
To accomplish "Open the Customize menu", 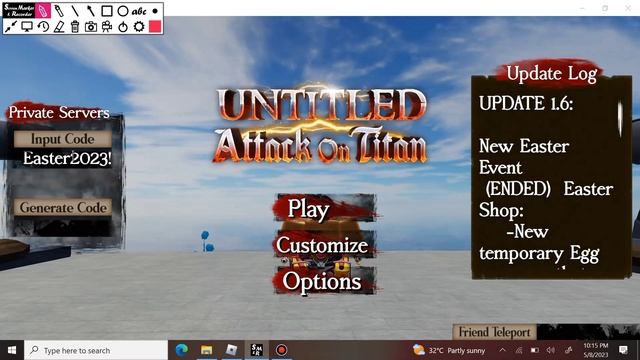I will 325,244.
